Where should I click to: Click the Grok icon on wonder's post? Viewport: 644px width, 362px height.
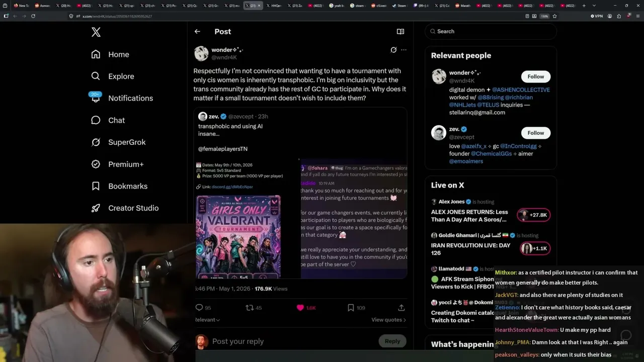(393, 50)
